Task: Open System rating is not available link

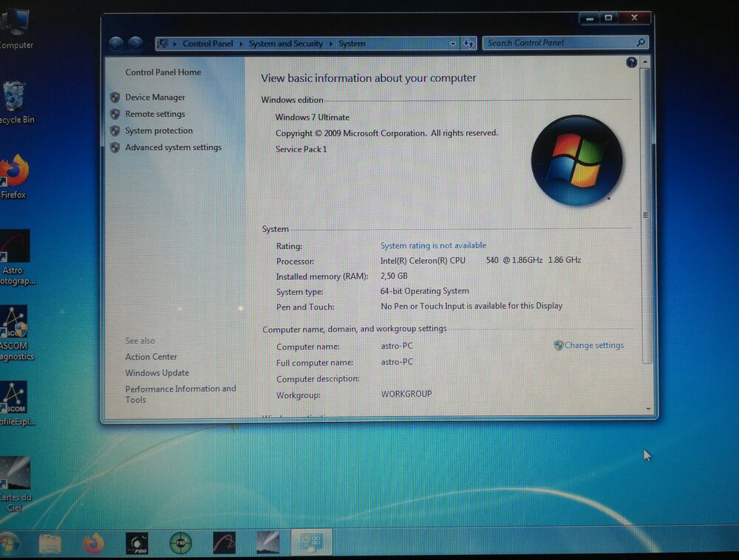Action: (x=433, y=245)
